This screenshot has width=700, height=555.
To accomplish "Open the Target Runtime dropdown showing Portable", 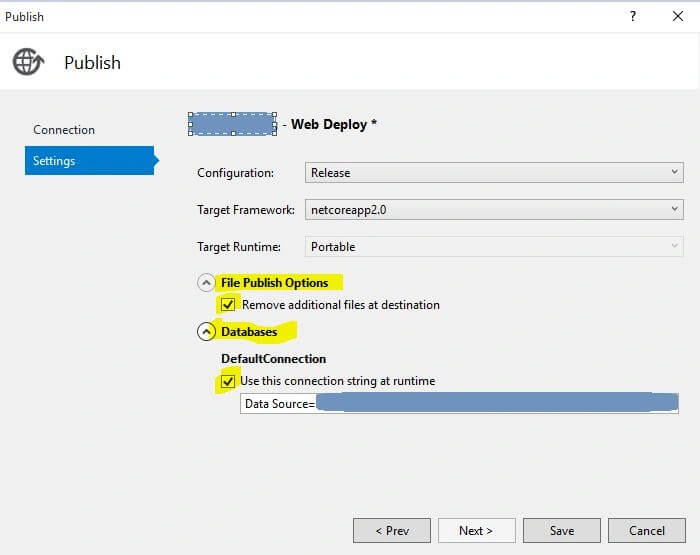I will 494,247.
